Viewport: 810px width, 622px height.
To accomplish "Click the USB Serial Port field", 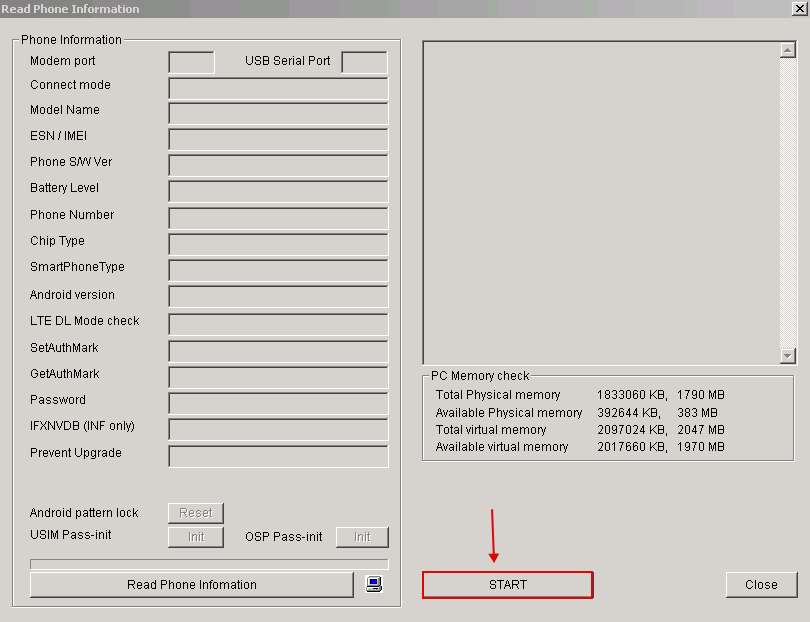I will pos(364,63).
